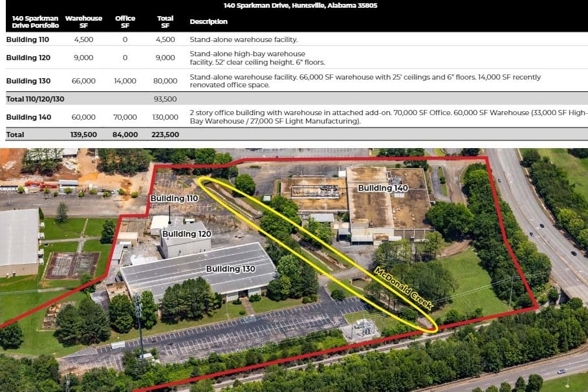This screenshot has width=588, height=392.
Task: Select Building 130 warehouse value '66,000'
Action: click(x=83, y=81)
